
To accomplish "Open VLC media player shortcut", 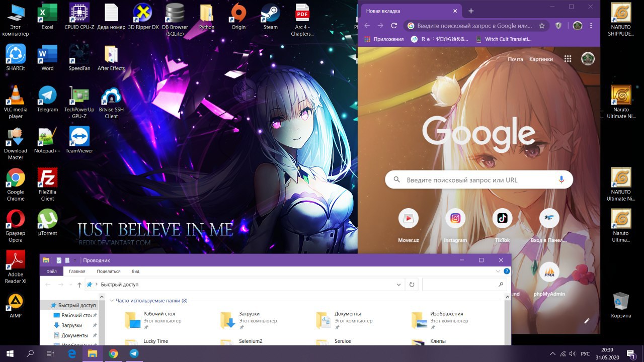I will (16, 103).
